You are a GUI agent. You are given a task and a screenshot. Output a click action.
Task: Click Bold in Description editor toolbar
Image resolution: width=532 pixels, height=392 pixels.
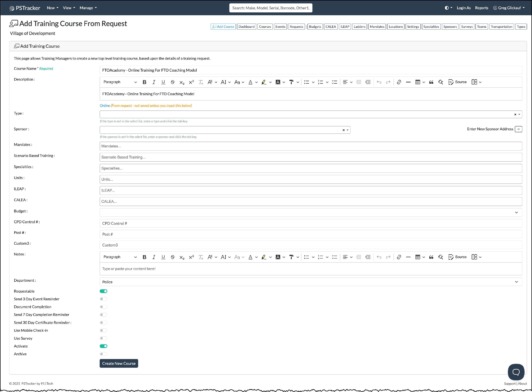(x=144, y=82)
